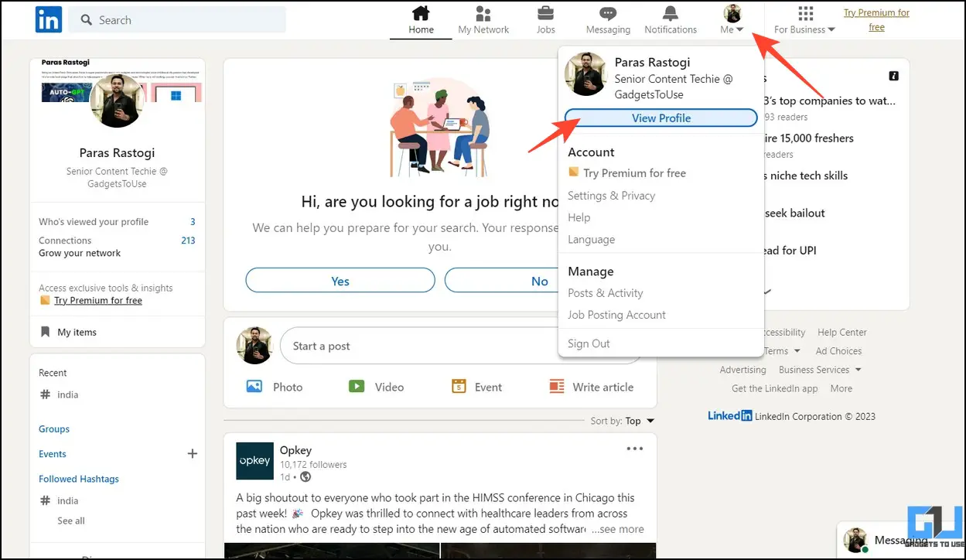Open Help Center footer link
The width and height of the screenshot is (966, 560).
pos(842,332)
